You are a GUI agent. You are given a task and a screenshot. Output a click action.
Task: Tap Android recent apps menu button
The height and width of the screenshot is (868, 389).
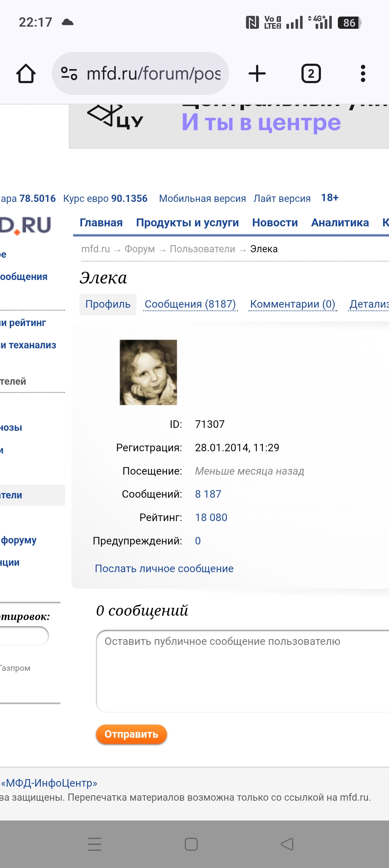point(95,844)
